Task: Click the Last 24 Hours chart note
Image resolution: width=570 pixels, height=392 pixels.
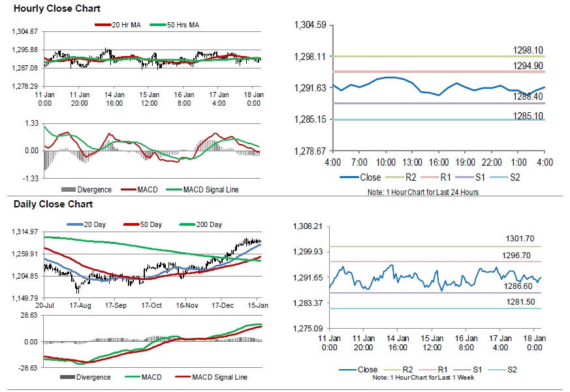Action: coord(423,192)
